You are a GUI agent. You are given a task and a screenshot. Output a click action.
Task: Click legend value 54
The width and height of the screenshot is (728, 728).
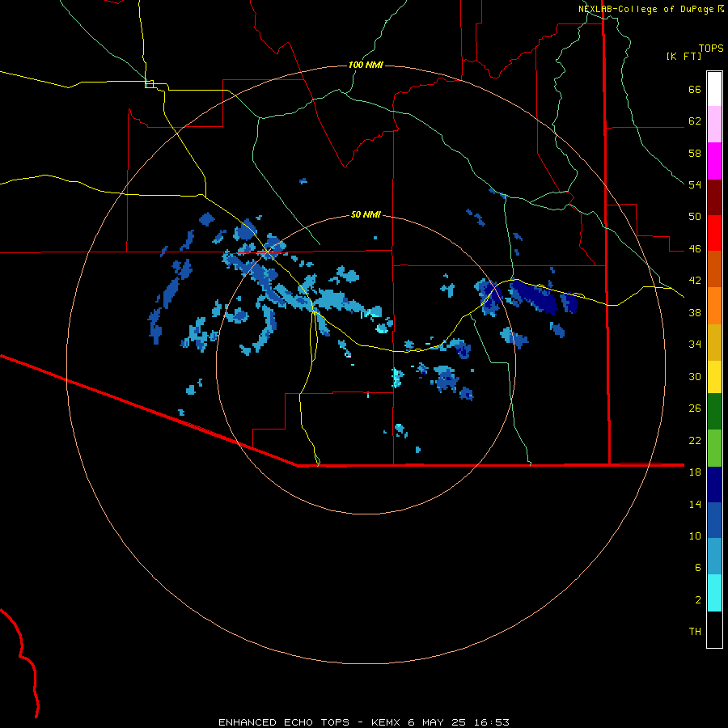(x=695, y=184)
